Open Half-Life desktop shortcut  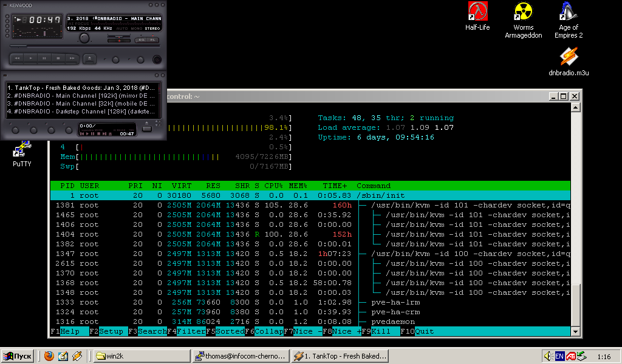[477, 16]
